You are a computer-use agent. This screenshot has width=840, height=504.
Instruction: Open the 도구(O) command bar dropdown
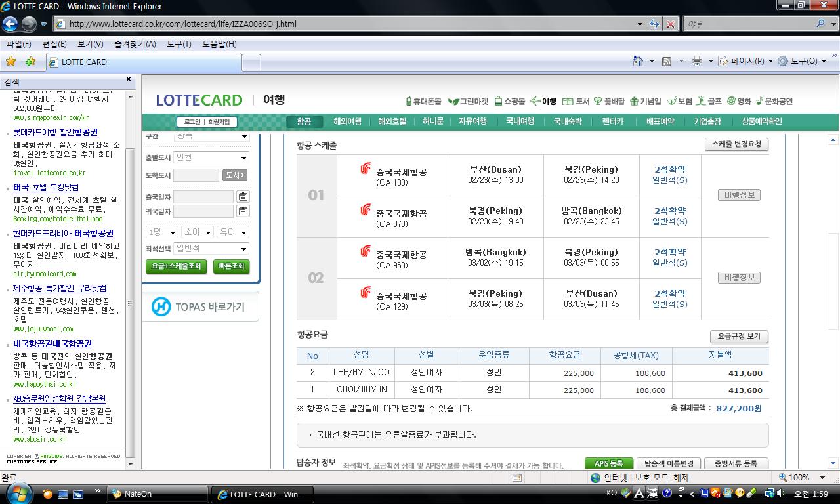[x=803, y=61]
